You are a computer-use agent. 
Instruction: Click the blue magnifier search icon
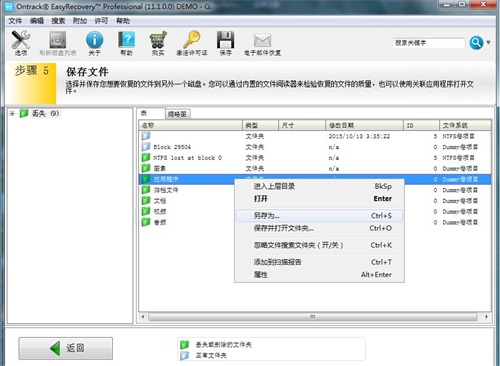pos(476,43)
